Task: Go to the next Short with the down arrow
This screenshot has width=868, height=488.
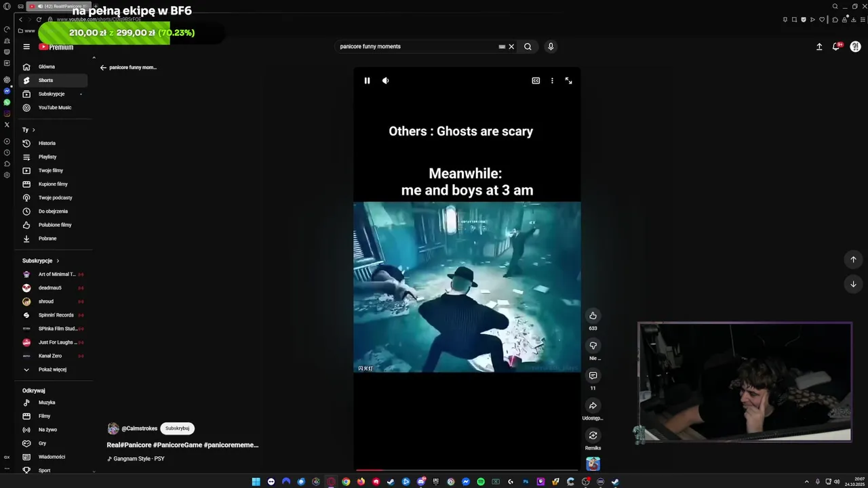Action: point(853,284)
